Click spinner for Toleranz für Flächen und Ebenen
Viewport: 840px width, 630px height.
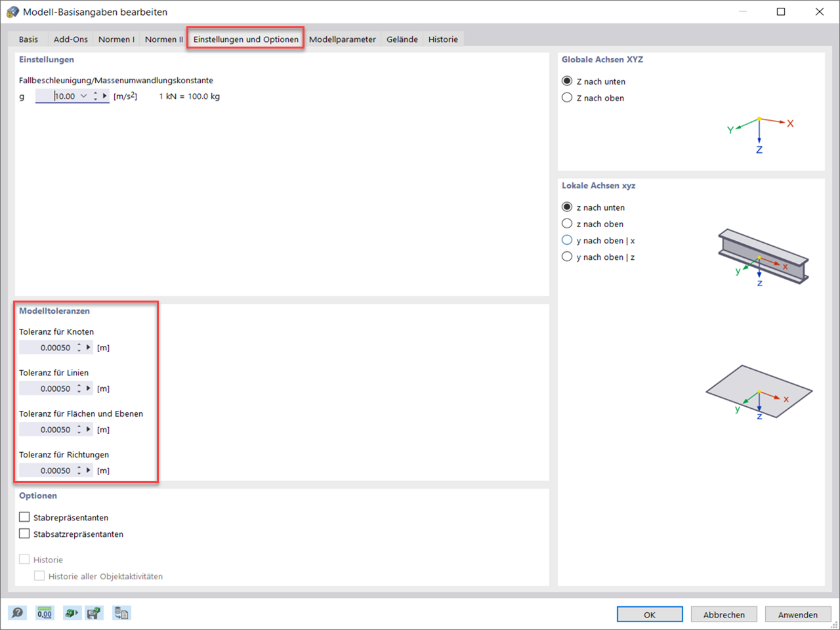coord(79,429)
